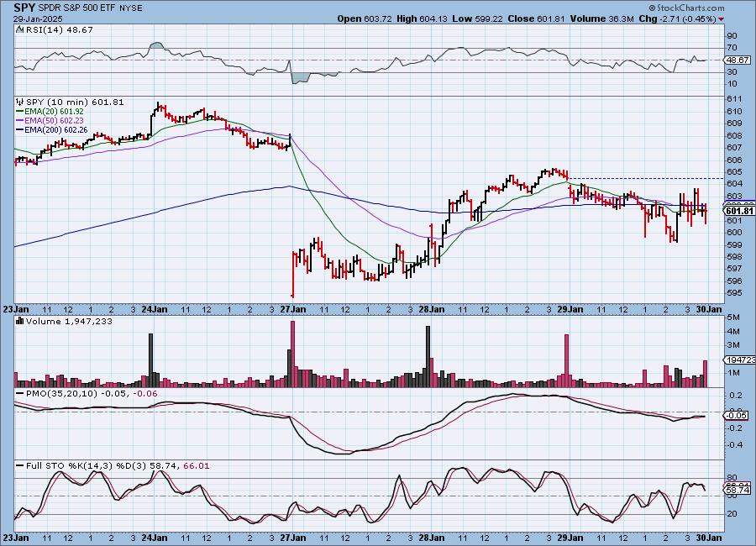Click the 'Open 603.72' value
The height and width of the screenshot is (546, 756).
point(365,18)
